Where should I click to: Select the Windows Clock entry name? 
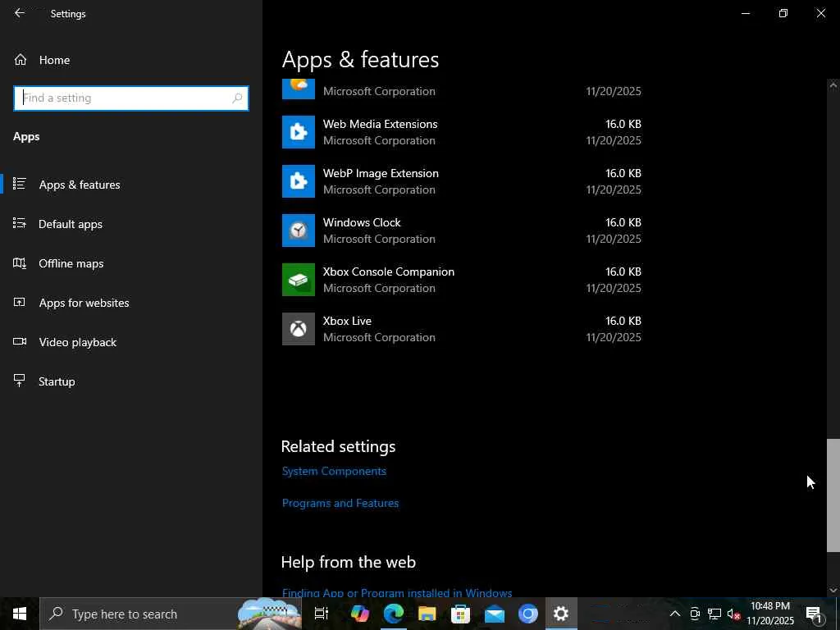click(362, 222)
